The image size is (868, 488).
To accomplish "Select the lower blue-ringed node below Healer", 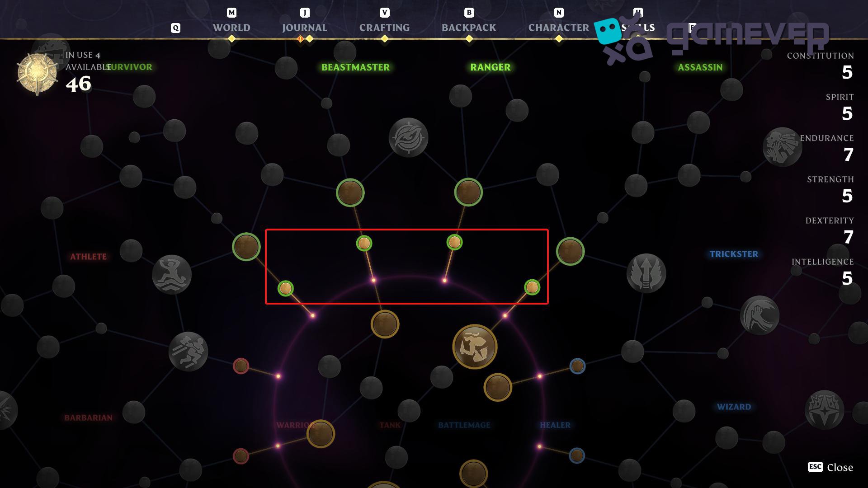I will 576,455.
